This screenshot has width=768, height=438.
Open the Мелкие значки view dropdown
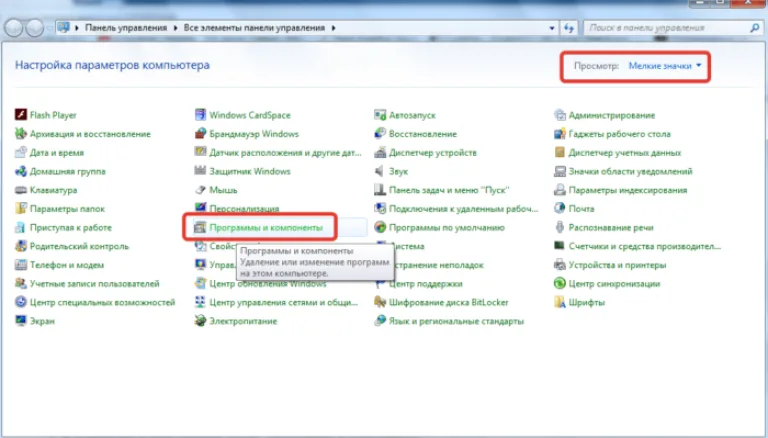[665, 66]
